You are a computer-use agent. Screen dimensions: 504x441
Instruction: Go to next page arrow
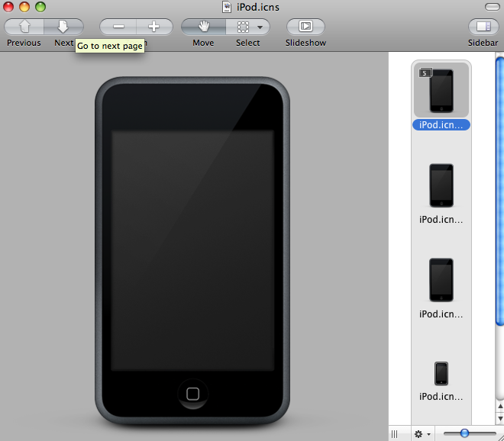[x=63, y=27]
